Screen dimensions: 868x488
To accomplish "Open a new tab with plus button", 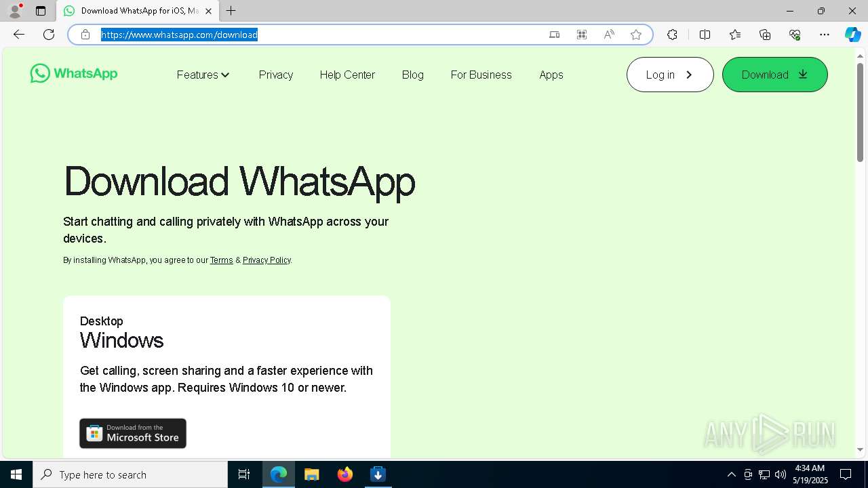I will pos(231,11).
